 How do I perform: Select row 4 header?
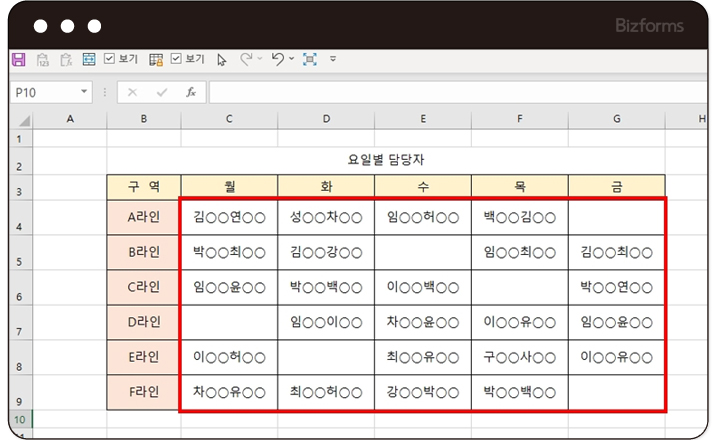pyautogui.click(x=20, y=218)
